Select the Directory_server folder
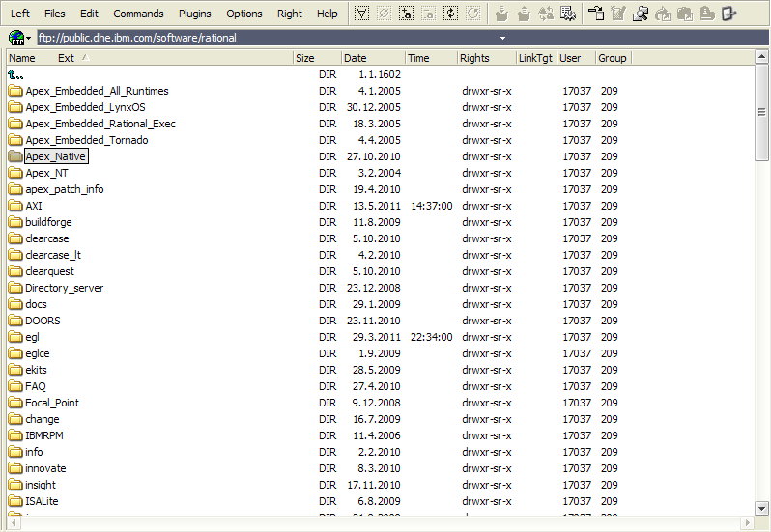This screenshot has width=771, height=532. click(x=65, y=288)
